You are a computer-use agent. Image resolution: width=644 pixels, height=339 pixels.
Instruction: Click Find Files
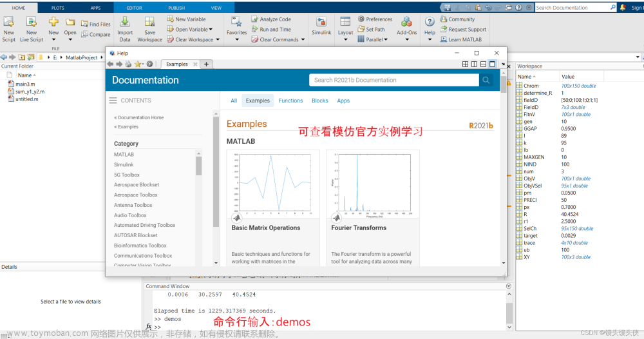coord(96,24)
